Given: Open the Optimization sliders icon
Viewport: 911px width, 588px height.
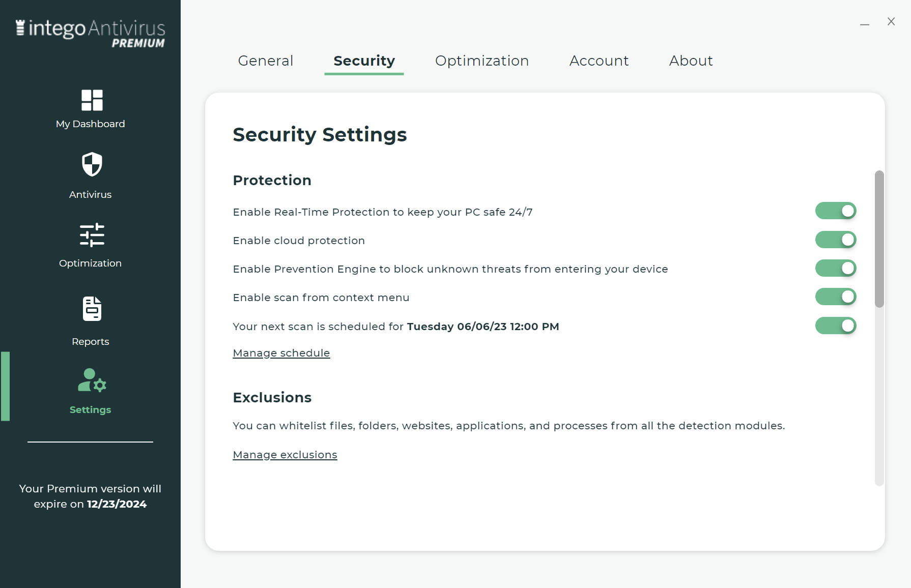Looking at the screenshot, I should [92, 235].
